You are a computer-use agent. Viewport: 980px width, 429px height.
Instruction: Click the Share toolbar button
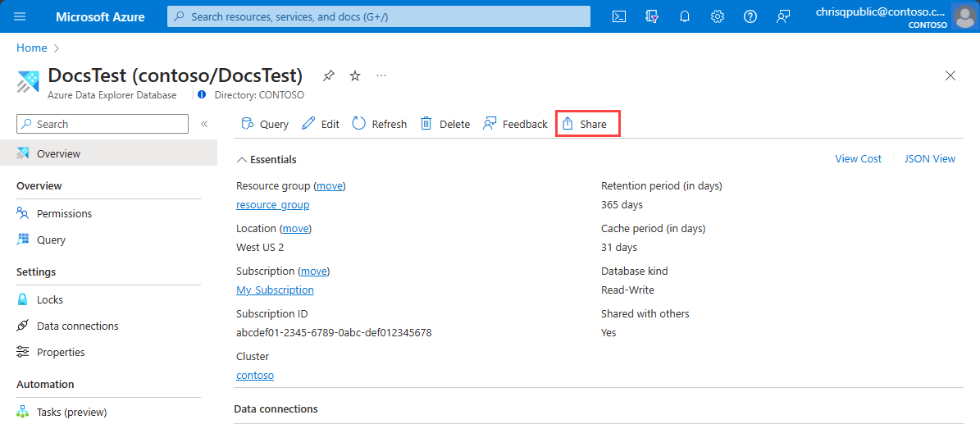[587, 125]
